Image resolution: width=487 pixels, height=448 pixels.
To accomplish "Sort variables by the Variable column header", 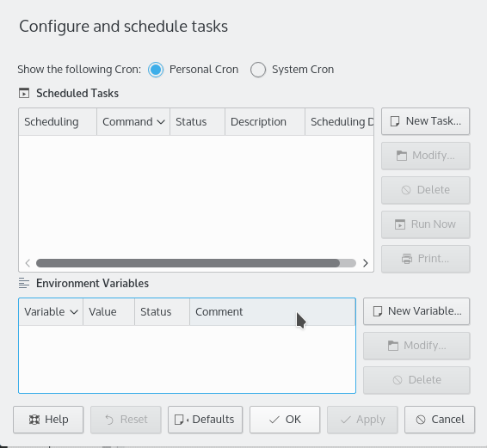I will pos(51,311).
